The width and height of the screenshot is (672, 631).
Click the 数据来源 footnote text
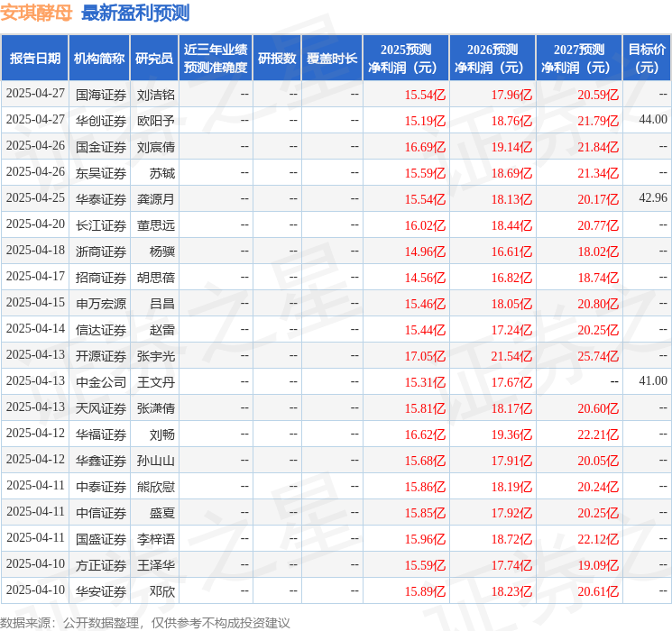point(145,622)
